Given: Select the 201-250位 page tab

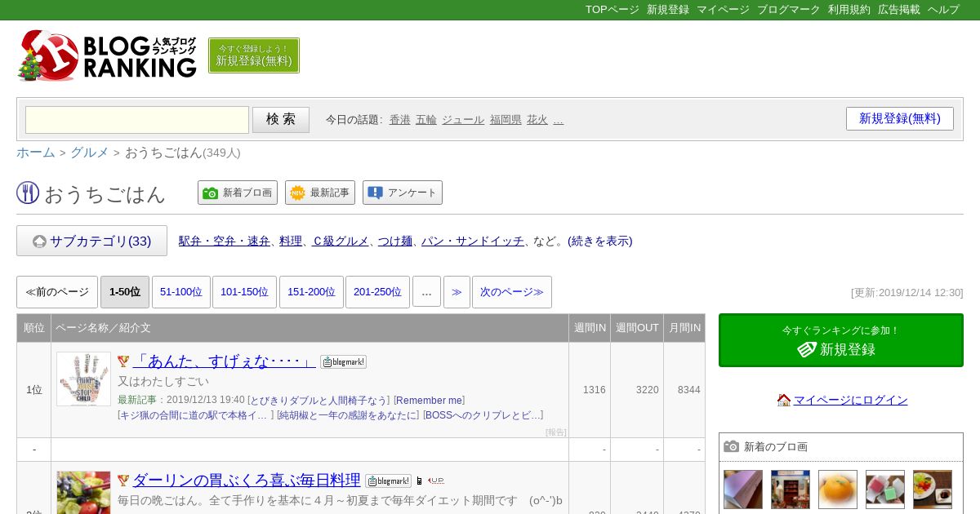Looking at the screenshot, I should click(x=377, y=292).
